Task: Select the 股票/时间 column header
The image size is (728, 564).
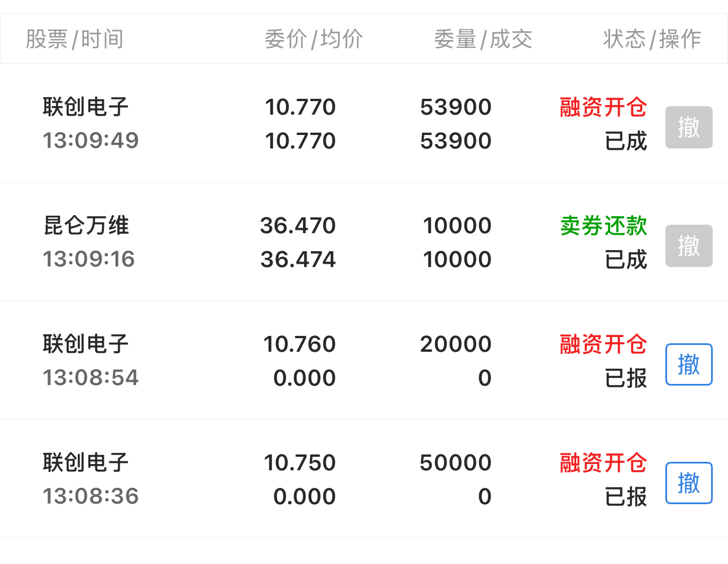Action: 74,39
